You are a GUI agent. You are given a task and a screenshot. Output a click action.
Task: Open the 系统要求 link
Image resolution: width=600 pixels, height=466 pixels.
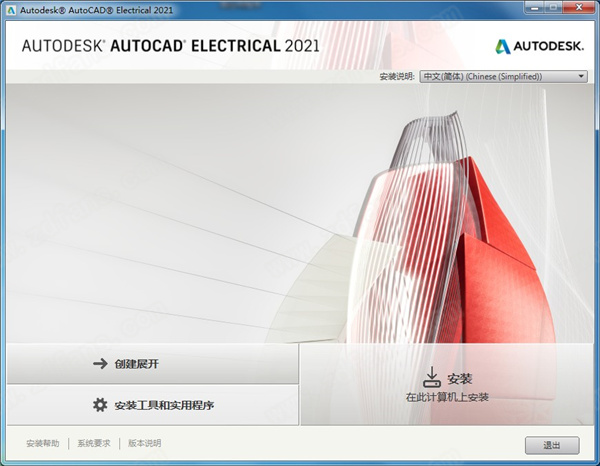pyautogui.click(x=94, y=443)
